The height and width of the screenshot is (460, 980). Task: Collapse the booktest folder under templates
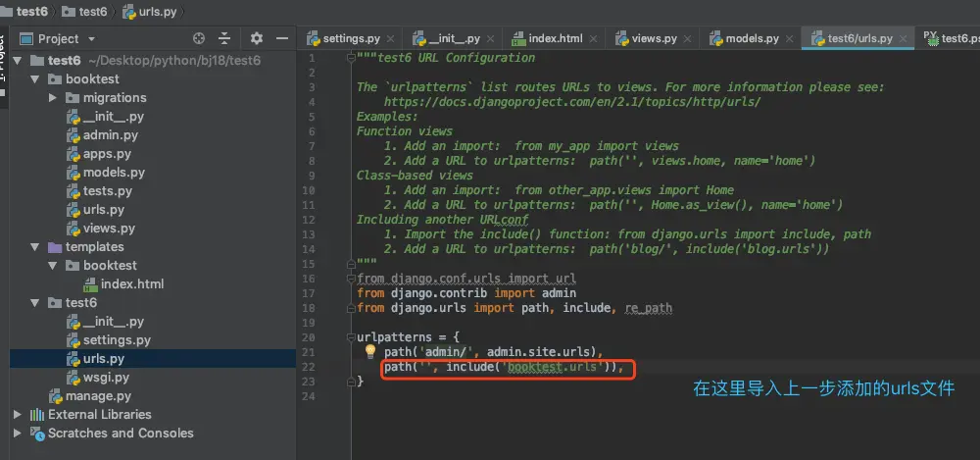[53, 266]
